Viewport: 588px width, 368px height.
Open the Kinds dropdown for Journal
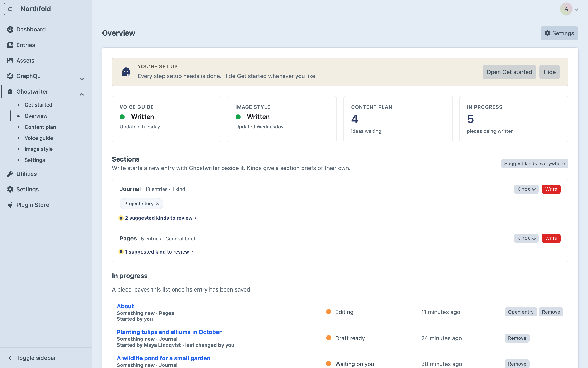(x=526, y=189)
